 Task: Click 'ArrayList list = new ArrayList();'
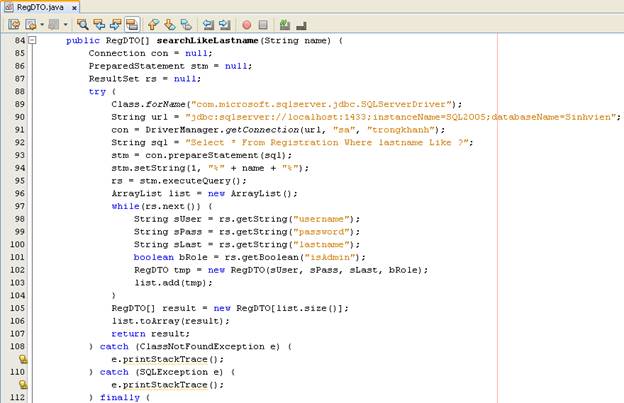tap(205, 193)
